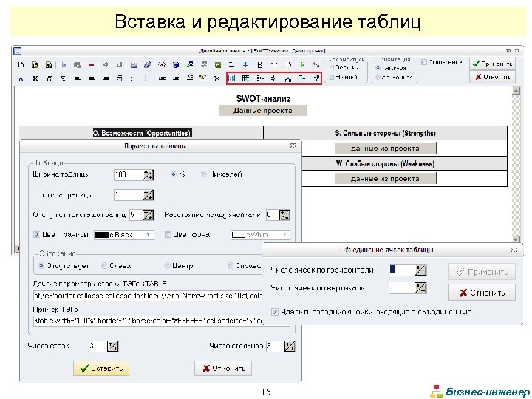532x399 pixels.
Task: Click the last icon of the table tools group
Action: click(316, 78)
